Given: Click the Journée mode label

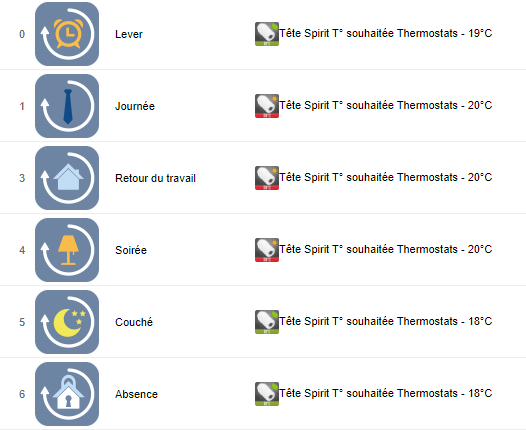Looking at the screenshot, I should 135,106.
